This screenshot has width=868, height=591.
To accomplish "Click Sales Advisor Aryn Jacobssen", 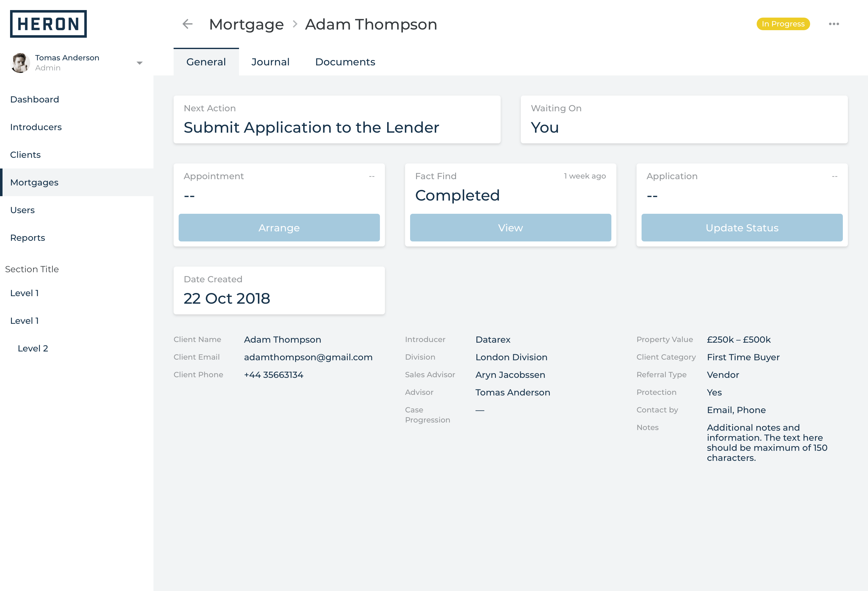I will [510, 375].
